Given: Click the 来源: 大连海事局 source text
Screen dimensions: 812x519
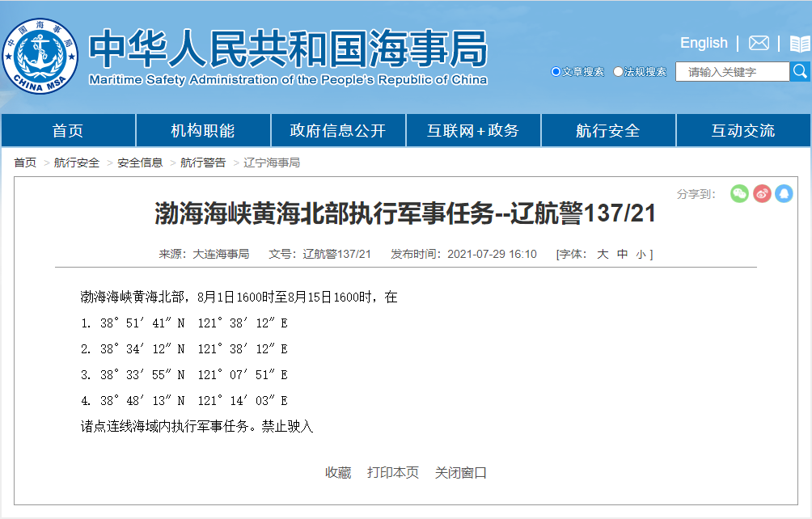Looking at the screenshot, I should pyautogui.click(x=204, y=254).
